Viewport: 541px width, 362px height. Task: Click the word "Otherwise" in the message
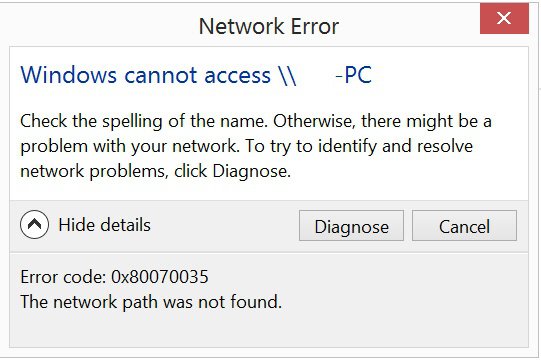pyautogui.click(x=314, y=121)
